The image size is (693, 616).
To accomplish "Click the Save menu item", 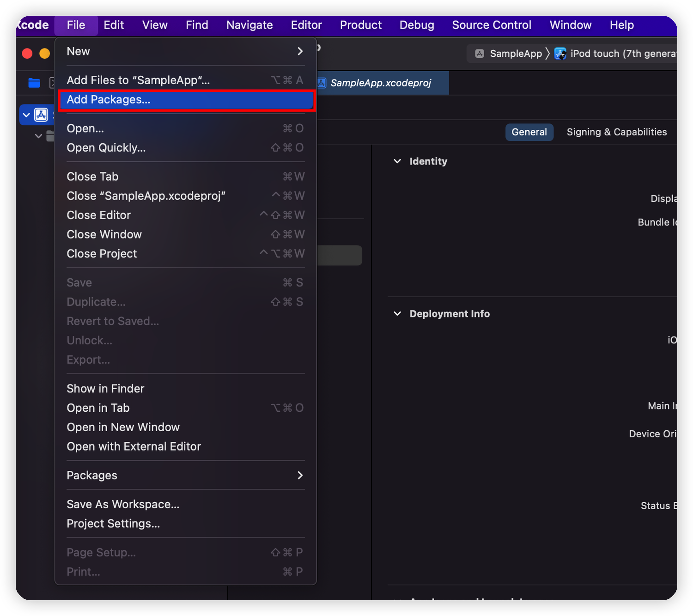I will tap(186, 283).
